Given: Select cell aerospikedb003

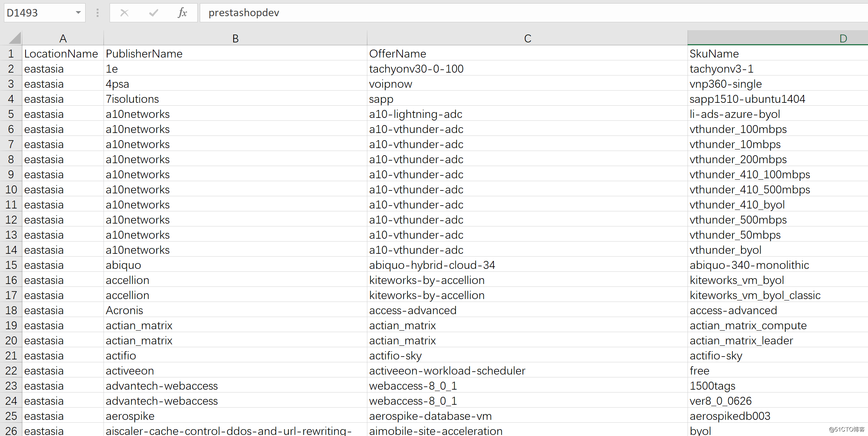Looking at the screenshot, I should (778, 416).
